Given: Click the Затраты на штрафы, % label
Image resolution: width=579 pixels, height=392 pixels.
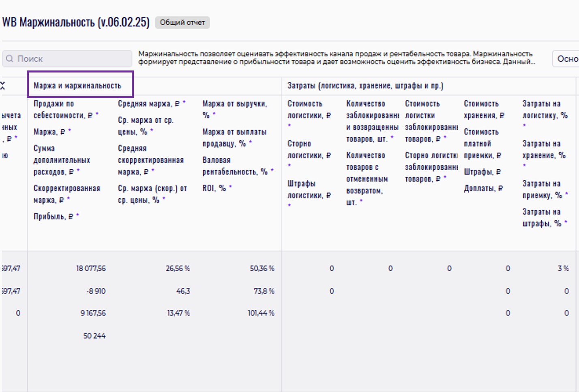Looking at the screenshot, I should (x=542, y=217).
